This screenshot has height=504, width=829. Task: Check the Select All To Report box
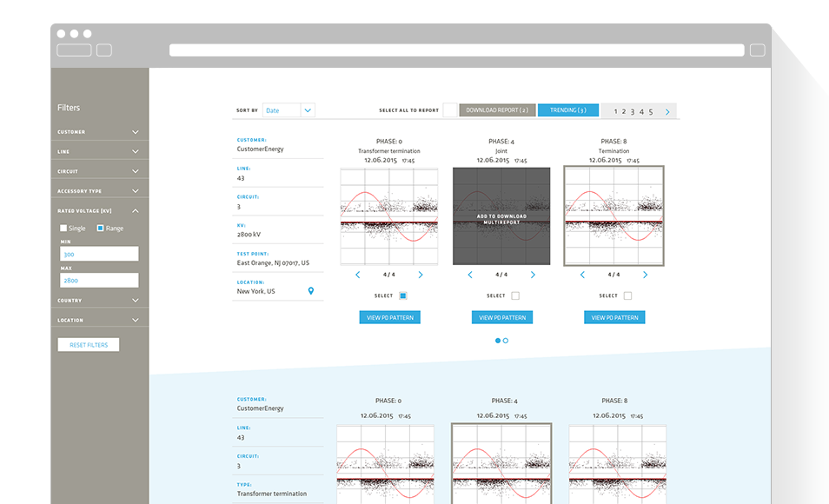[x=450, y=110]
